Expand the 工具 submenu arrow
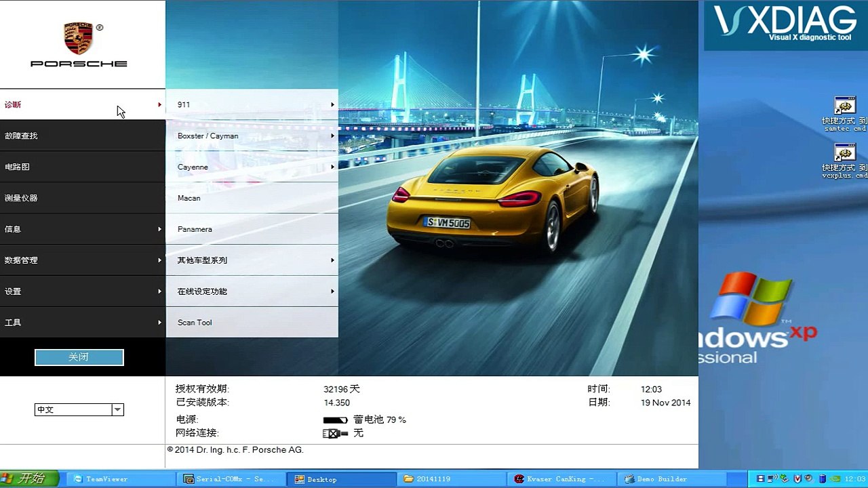Image resolution: width=868 pixels, height=488 pixels. click(x=160, y=323)
